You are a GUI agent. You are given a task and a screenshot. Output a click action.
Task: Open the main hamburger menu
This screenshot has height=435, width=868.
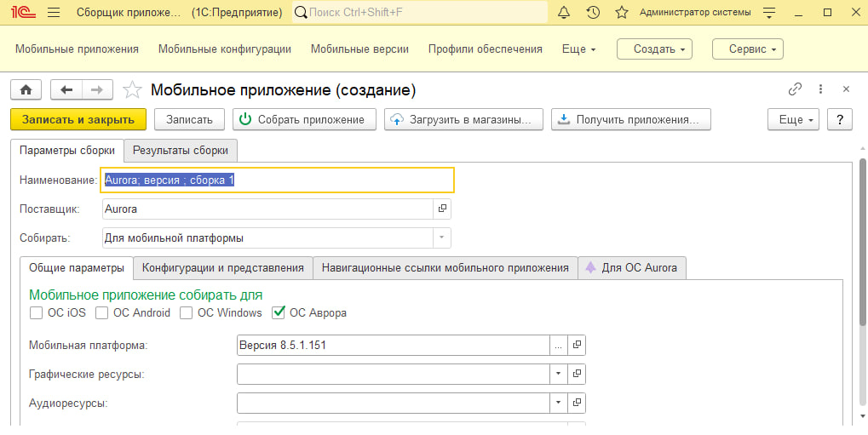[x=54, y=13]
